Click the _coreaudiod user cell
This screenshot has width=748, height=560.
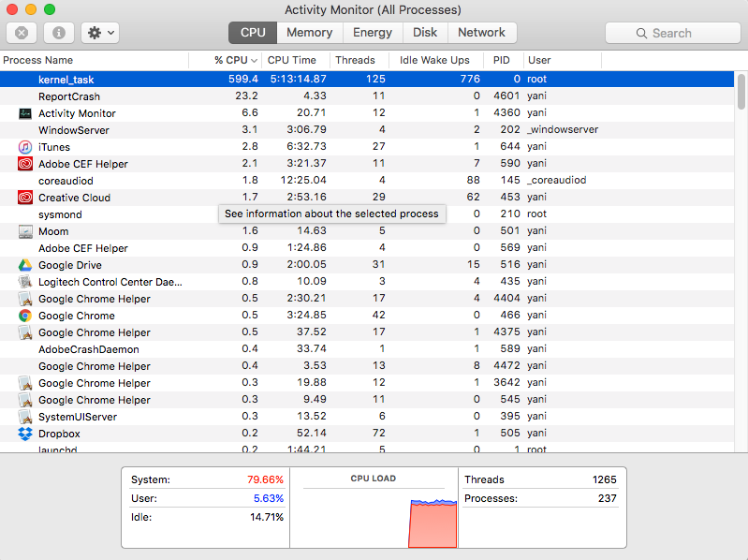(x=556, y=180)
